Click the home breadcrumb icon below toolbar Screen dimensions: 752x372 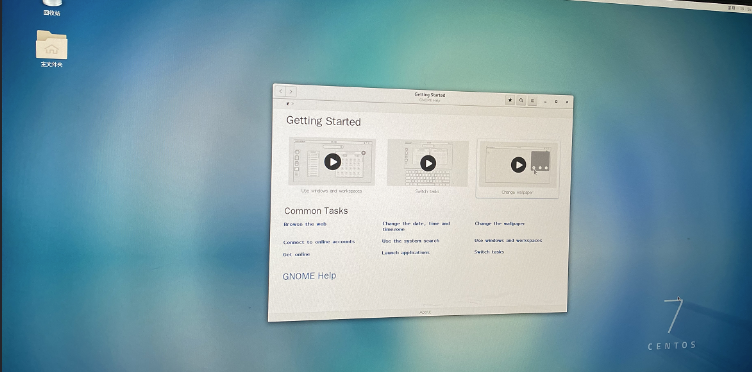click(x=288, y=103)
